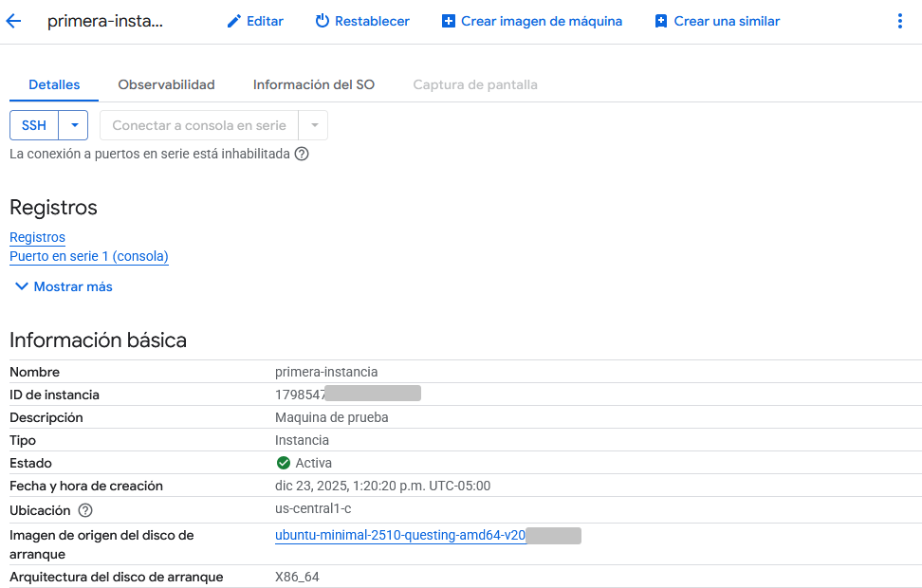922x588 pixels.
Task: Open the Información del SO tab
Action: (x=313, y=84)
